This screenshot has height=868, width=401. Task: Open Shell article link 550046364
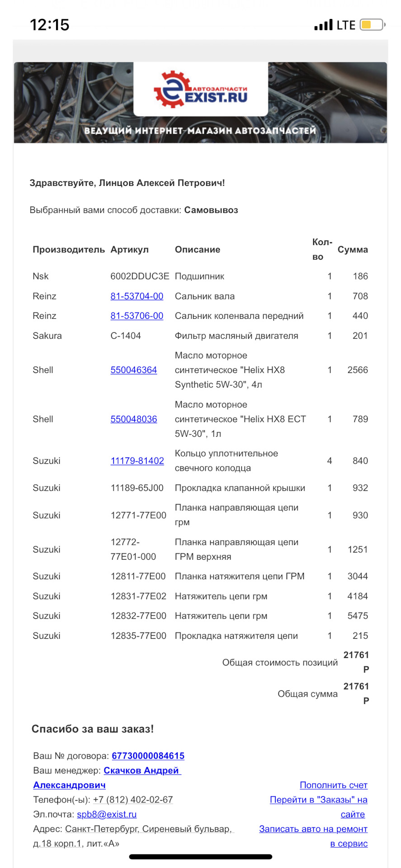(x=133, y=370)
